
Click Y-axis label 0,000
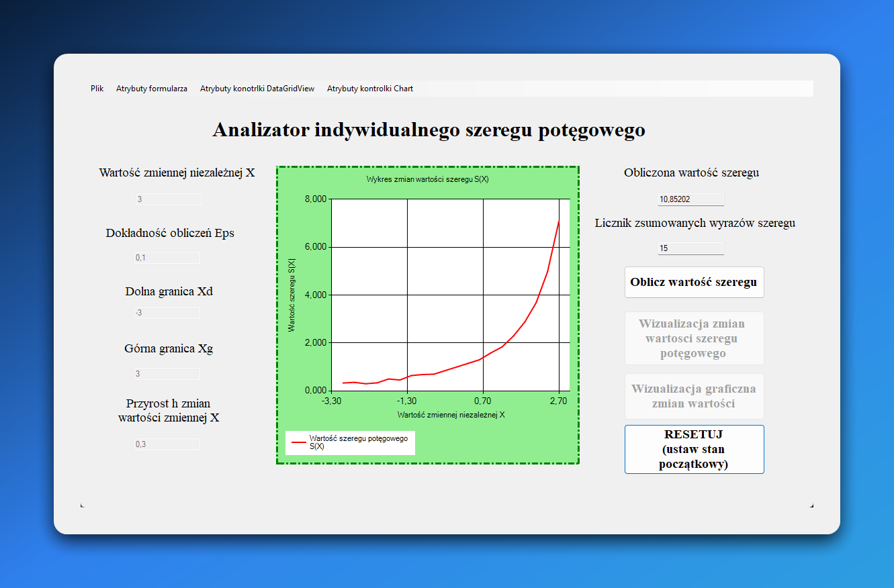coord(315,391)
